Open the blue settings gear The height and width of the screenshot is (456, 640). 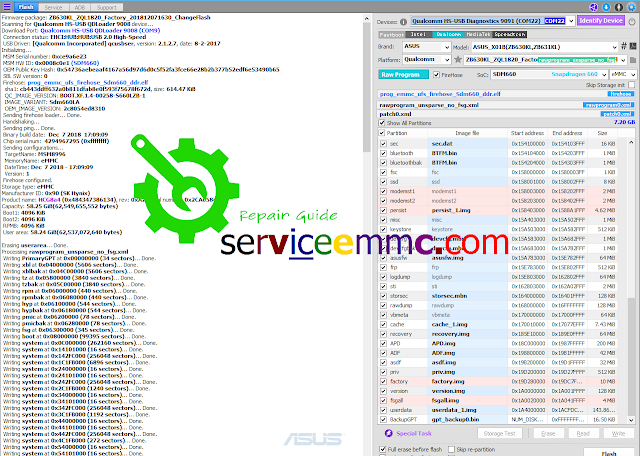pyautogui.click(x=631, y=7)
